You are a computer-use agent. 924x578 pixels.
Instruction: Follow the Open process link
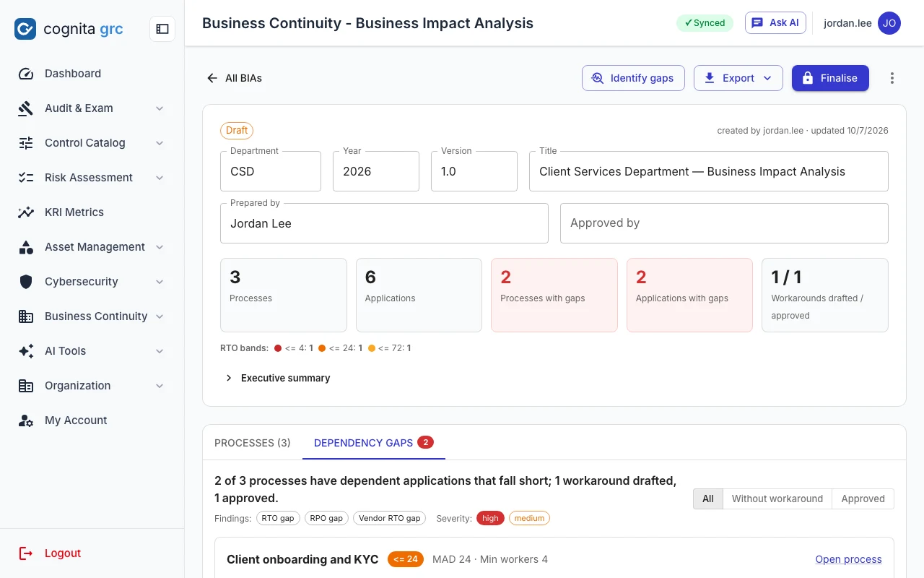point(848,559)
